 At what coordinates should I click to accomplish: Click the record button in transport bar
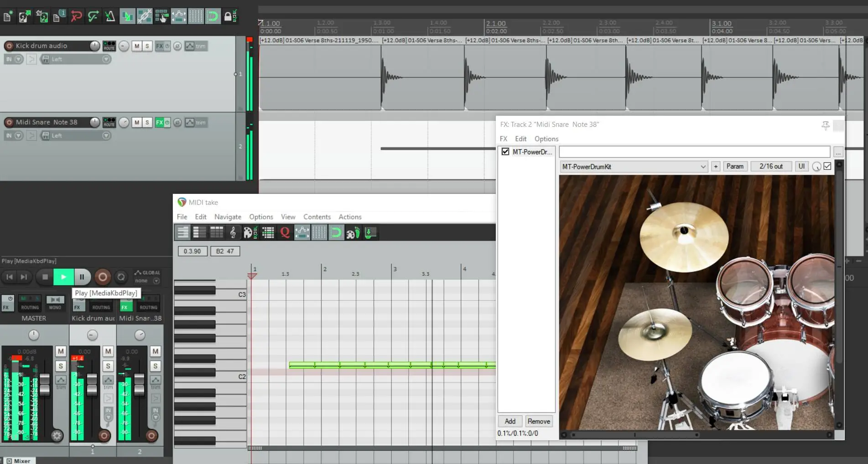(103, 276)
